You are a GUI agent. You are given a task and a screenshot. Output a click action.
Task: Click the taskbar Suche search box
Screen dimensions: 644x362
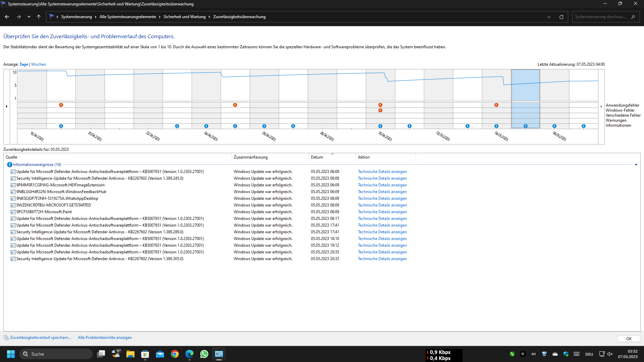[56, 354]
